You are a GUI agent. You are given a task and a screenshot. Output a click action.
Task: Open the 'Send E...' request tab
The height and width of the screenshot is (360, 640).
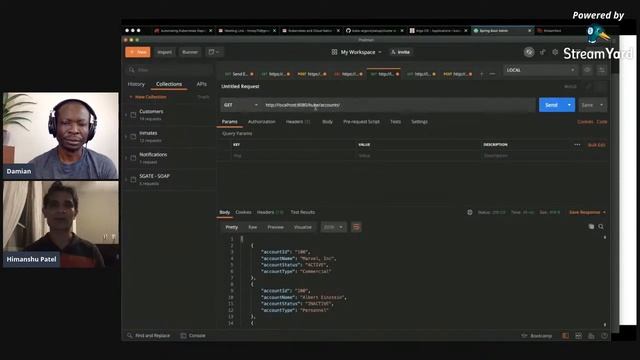[239, 74]
